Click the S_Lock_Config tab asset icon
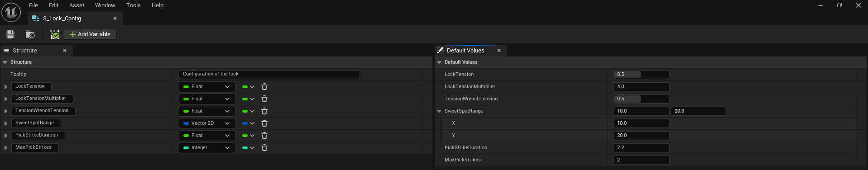 click(35, 19)
